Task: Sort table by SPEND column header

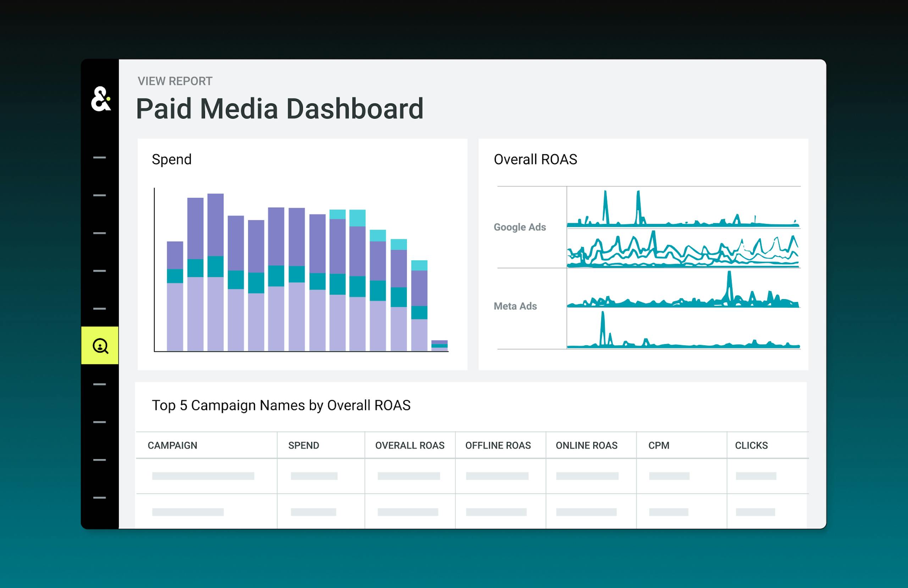Action: 303,446
